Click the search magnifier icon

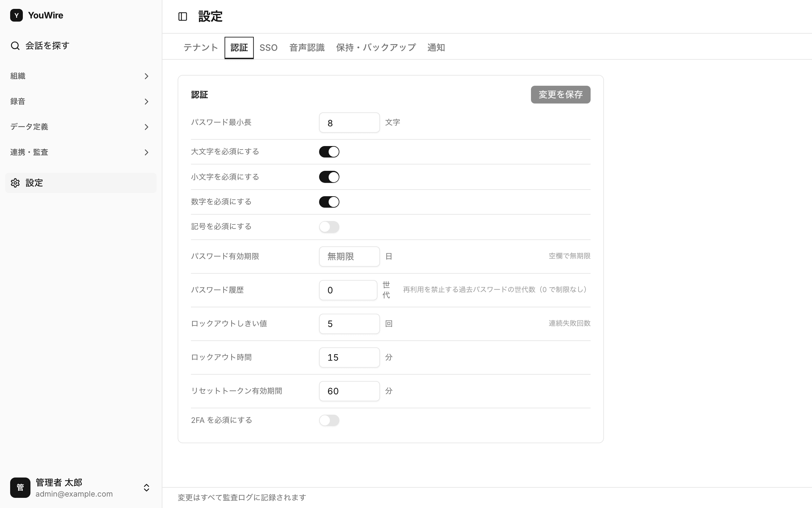[x=15, y=46]
